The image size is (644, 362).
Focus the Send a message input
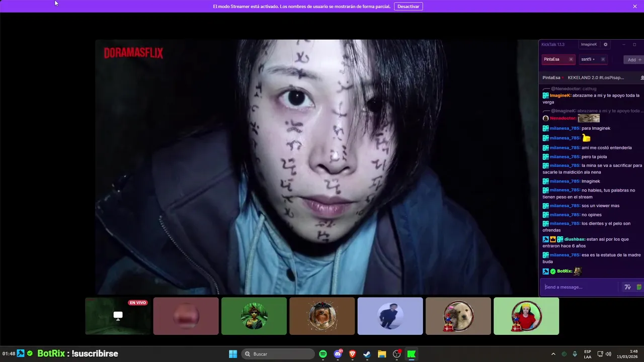[580, 287]
